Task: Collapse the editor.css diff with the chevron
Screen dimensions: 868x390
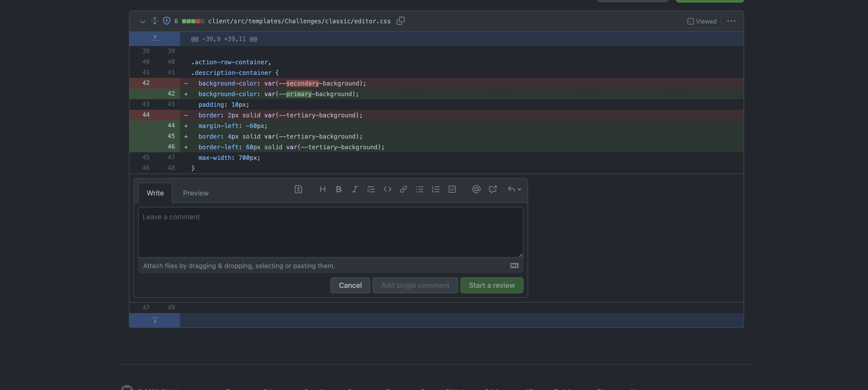Action: tap(142, 21)
